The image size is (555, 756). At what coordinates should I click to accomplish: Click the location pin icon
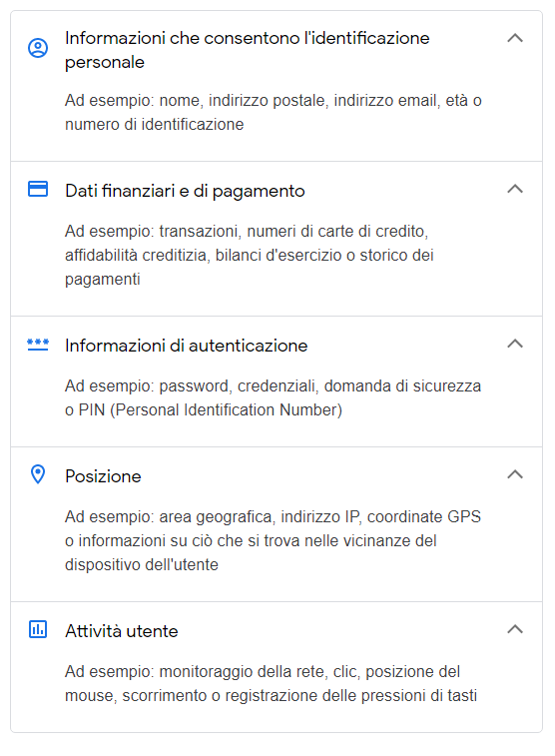click(38, 474)
